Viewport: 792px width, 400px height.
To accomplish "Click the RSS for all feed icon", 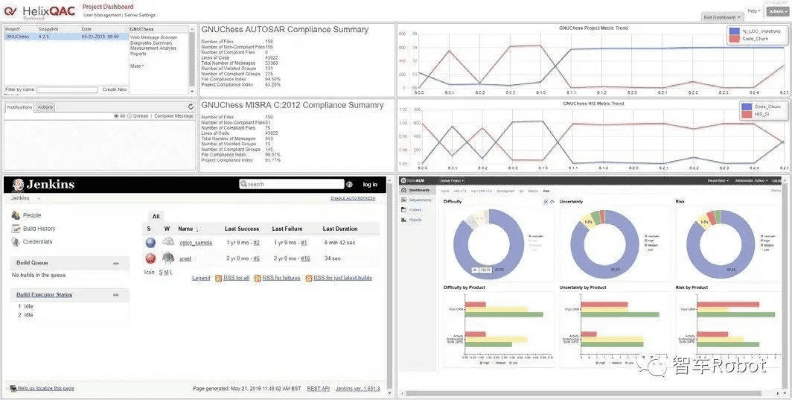I will [219, 278].
